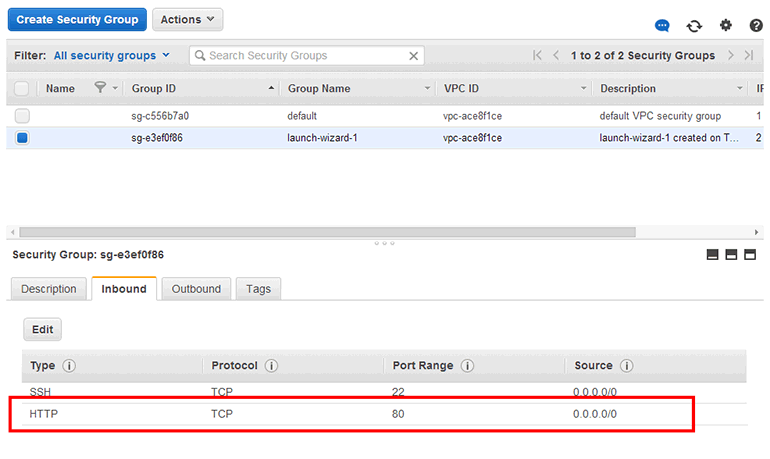
Task: Click info icon next to Protocol
Action: 272,366
